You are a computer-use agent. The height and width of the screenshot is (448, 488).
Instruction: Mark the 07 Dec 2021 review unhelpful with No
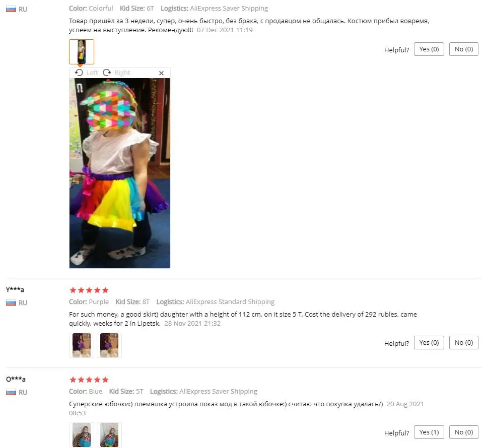464,49
